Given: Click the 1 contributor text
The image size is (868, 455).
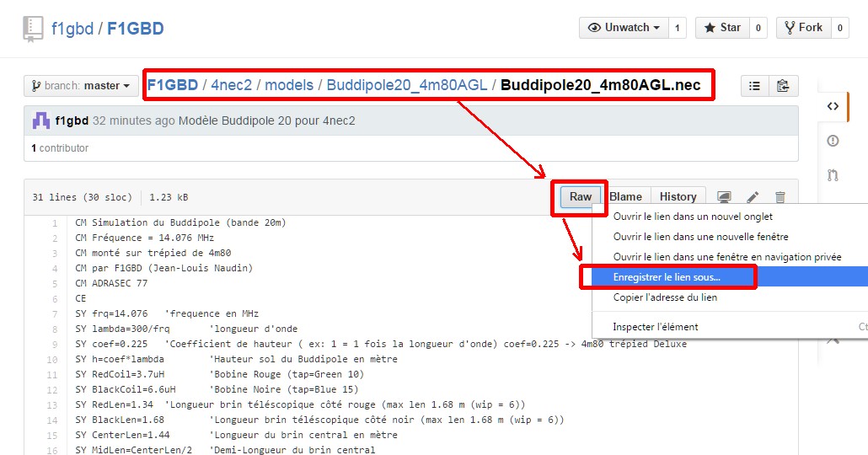Looking at the screenshot, I should click(60, 147).
